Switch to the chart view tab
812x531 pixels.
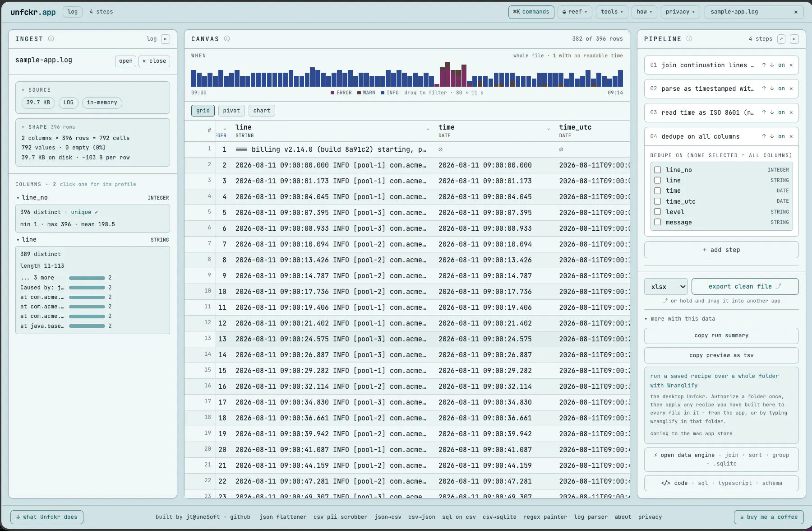pyautogui.click(x=262, y=111)
